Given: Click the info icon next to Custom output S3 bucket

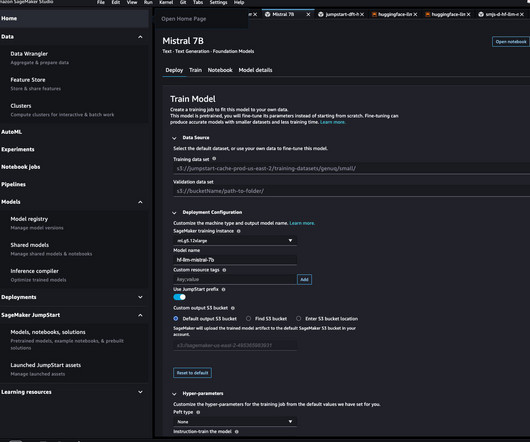Looking at the screenshot, I should (233, 308).
